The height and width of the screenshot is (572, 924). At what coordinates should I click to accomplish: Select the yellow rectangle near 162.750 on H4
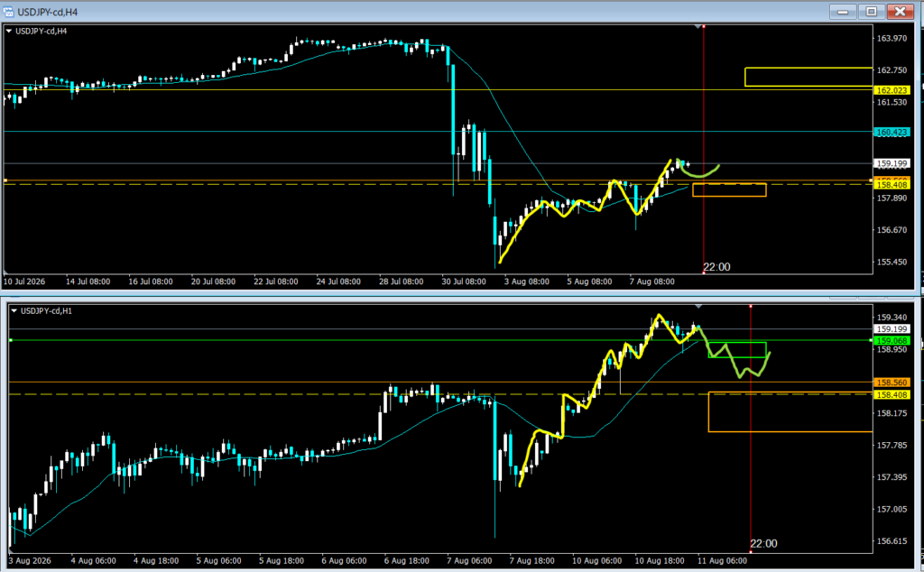click(x=808, y=78)
